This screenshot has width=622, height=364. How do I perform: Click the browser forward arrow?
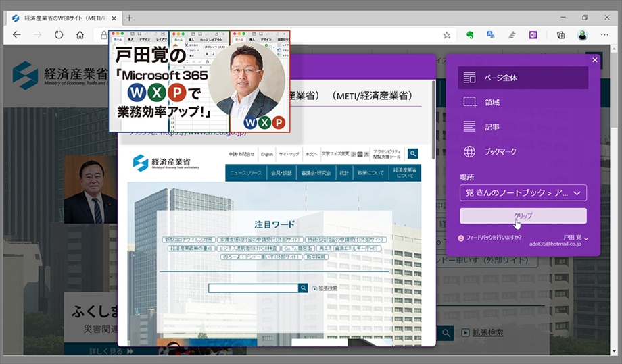tap(38, 35)
